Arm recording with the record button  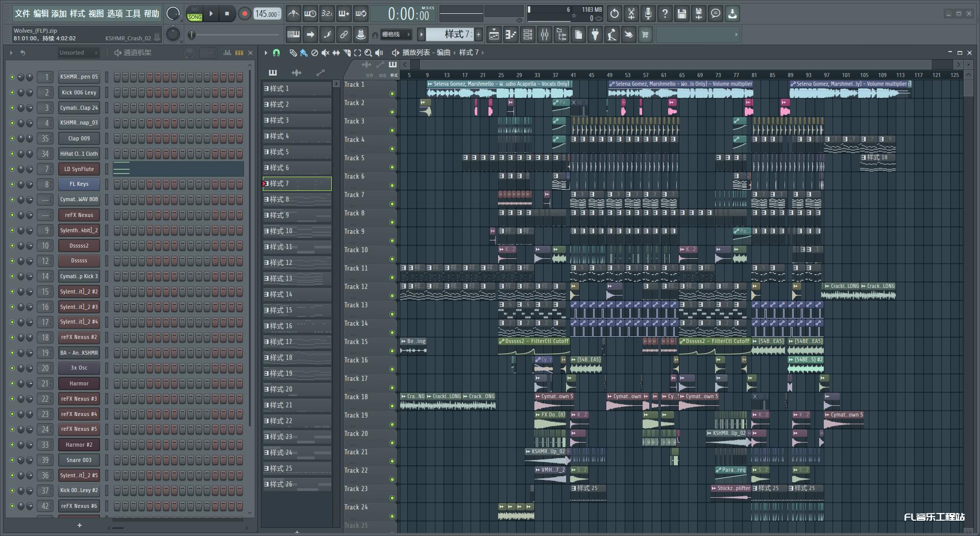pos(244,14)
